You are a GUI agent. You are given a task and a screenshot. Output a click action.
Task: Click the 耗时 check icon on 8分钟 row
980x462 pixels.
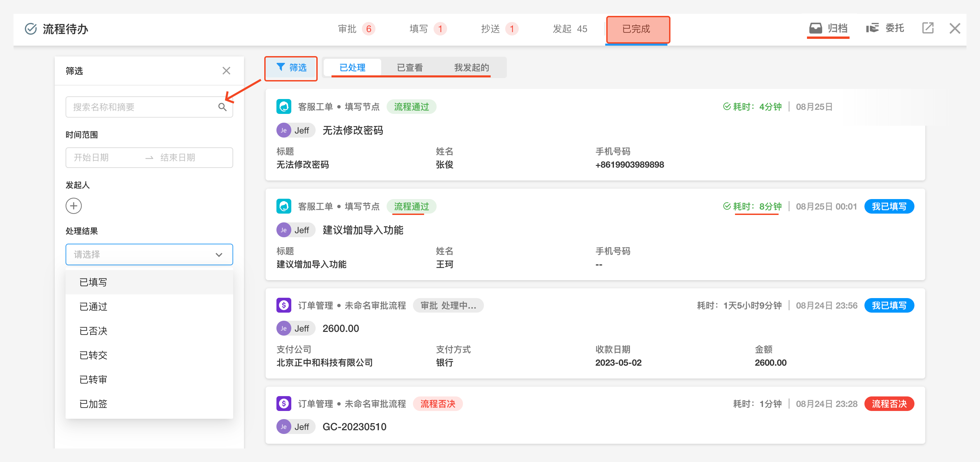[x=727, y=206]
